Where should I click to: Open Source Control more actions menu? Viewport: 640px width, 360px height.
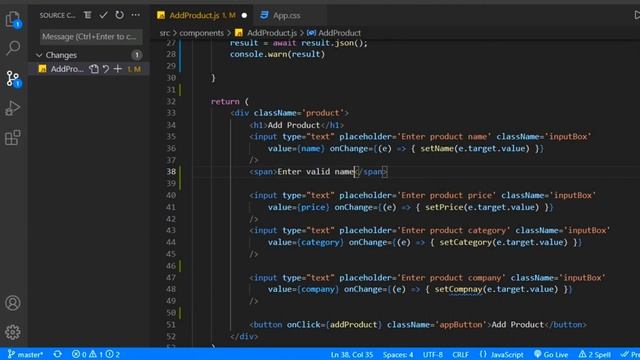(136, 15)
